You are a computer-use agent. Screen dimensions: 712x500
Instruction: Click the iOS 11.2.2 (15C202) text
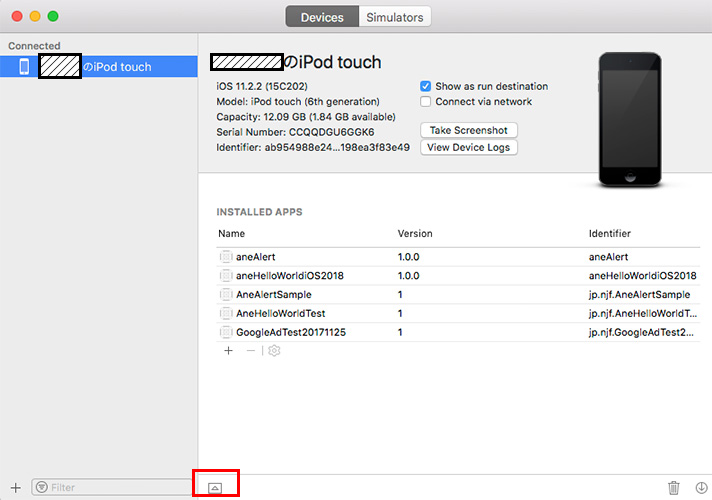262,86
